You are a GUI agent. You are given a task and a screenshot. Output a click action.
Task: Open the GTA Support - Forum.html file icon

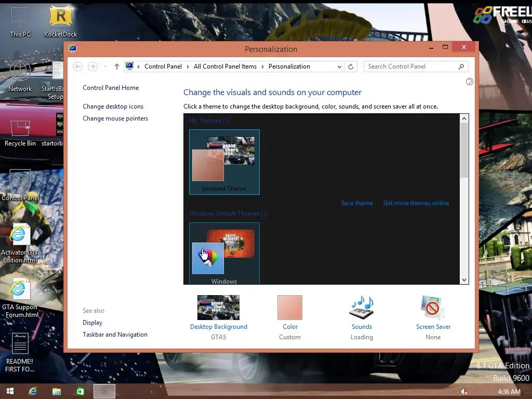click(x=20, y=298)
